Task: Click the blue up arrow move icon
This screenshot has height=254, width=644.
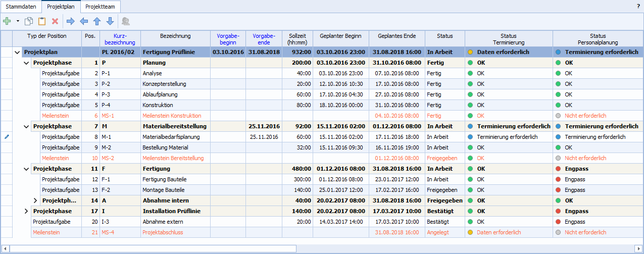Action: click(97, 21)
